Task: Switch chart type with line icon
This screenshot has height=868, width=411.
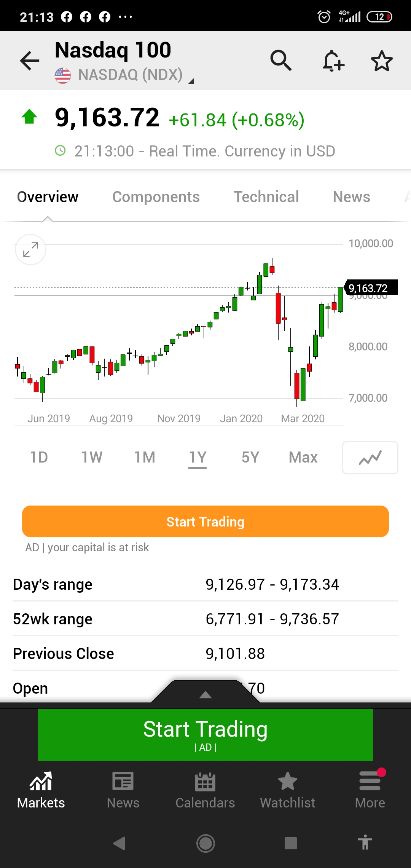Action: (x=370, y=458)
